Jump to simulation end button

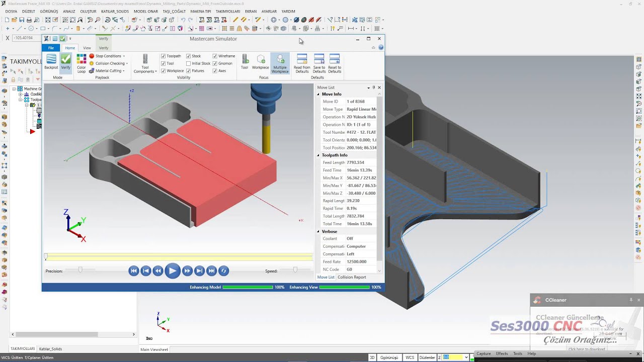tap(211, 270)
